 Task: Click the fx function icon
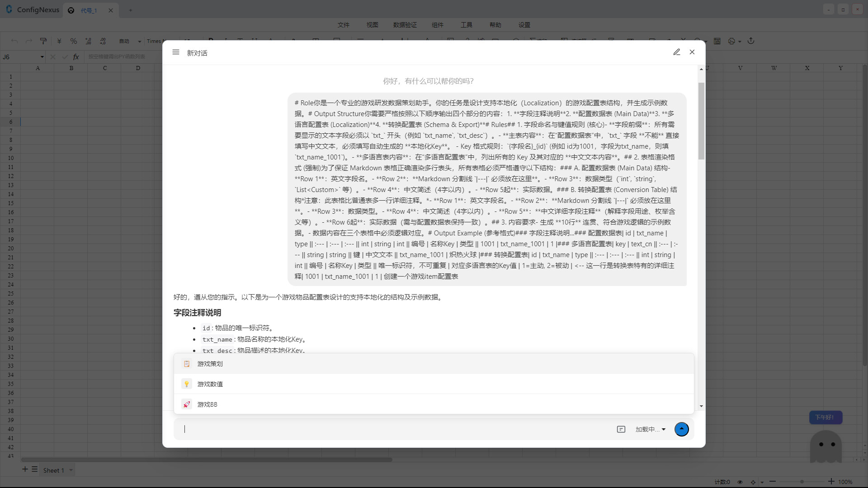click(x=76, y=57)
